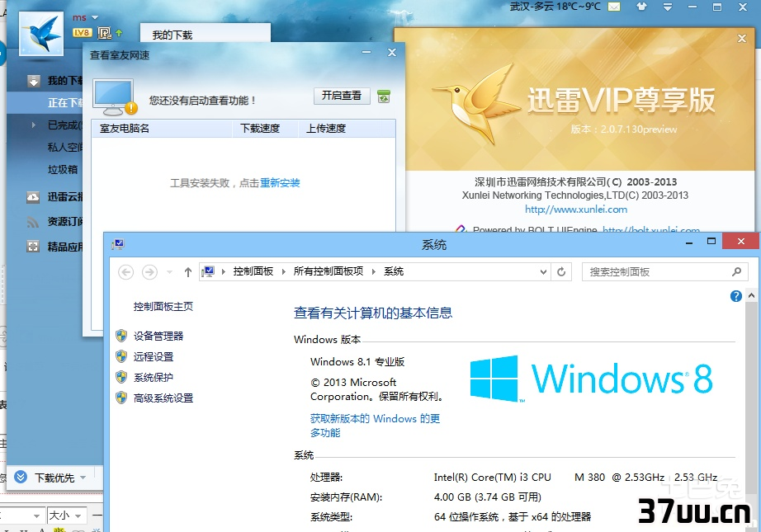761x532 pixels.
Task: Select 已完成 in the Xunlei sidebar
Action: point(65,125)
